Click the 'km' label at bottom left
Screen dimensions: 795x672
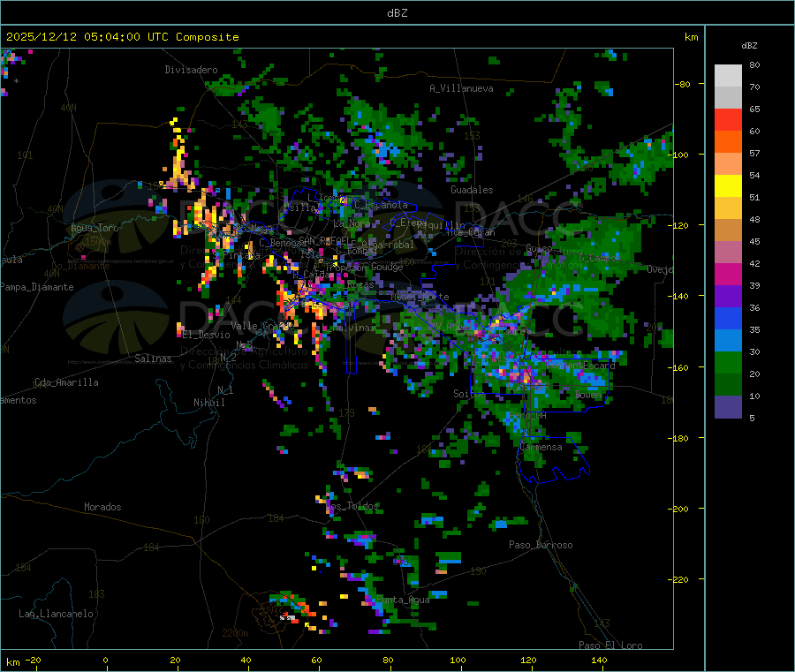click(x=12, y=662)
